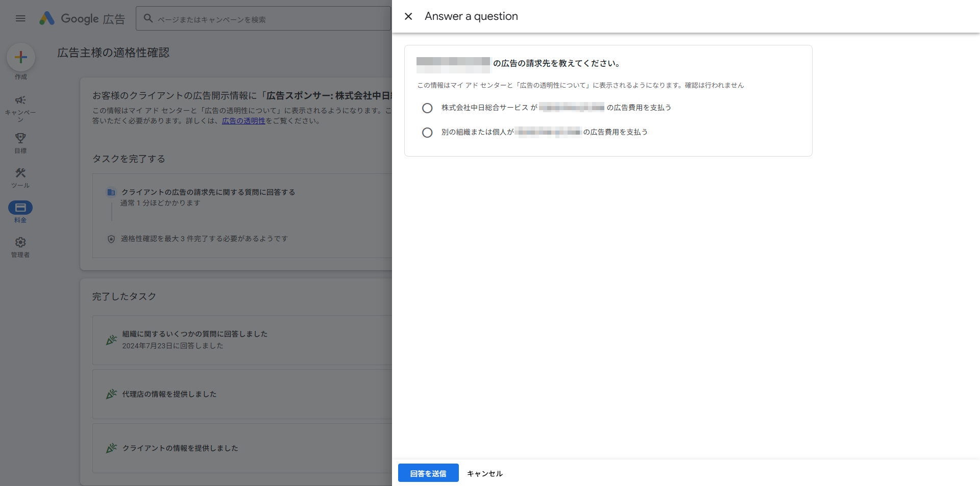Click 組織に関するいくつかの質問に回答しました task

195,334
